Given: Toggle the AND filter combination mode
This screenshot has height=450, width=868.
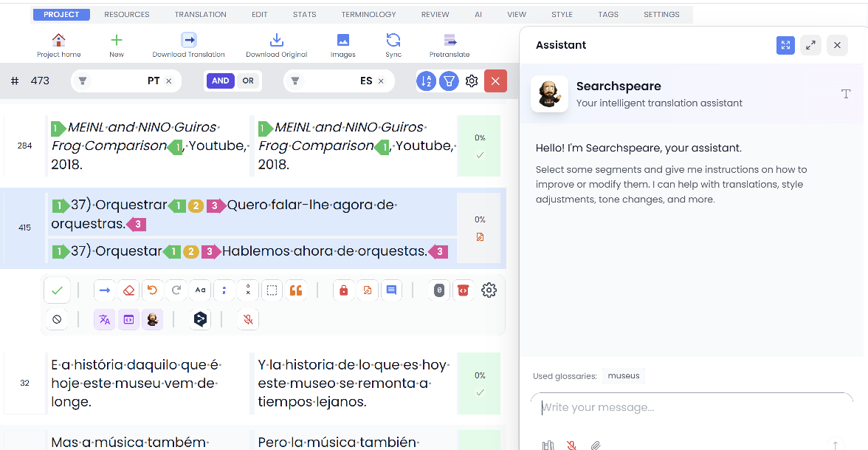Looking at the screenshot, I should coord(221,81).
